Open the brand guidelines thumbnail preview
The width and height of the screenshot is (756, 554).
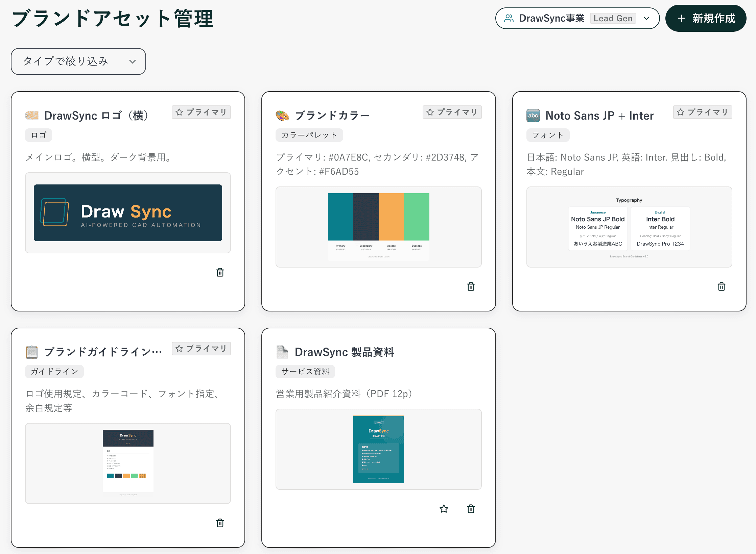coord(127,463)
